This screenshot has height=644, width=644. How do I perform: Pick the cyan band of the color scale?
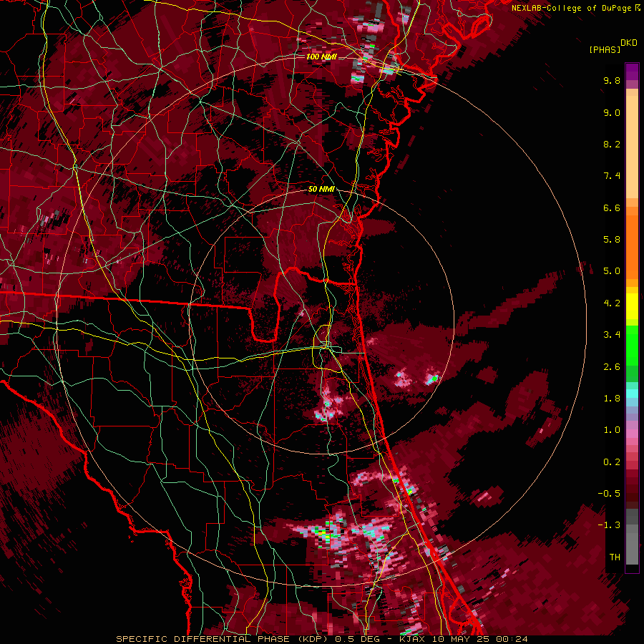coord(632,394)
